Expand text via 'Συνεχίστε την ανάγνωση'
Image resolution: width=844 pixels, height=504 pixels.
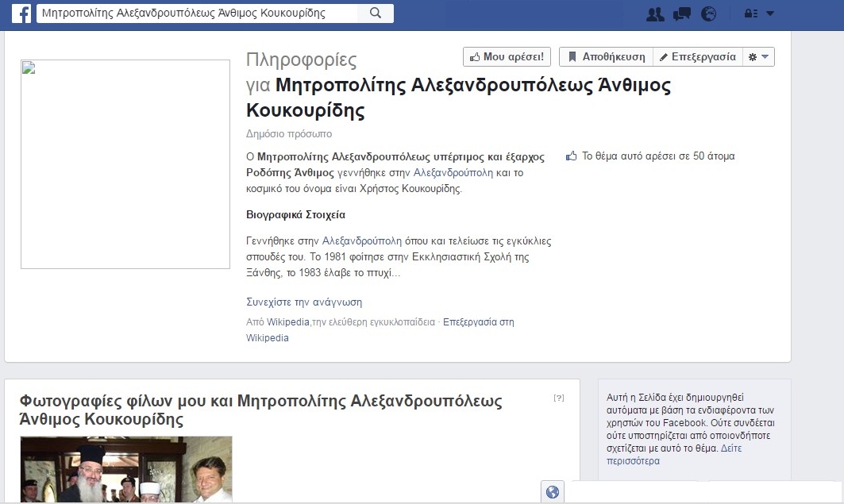tap(304, 302)
